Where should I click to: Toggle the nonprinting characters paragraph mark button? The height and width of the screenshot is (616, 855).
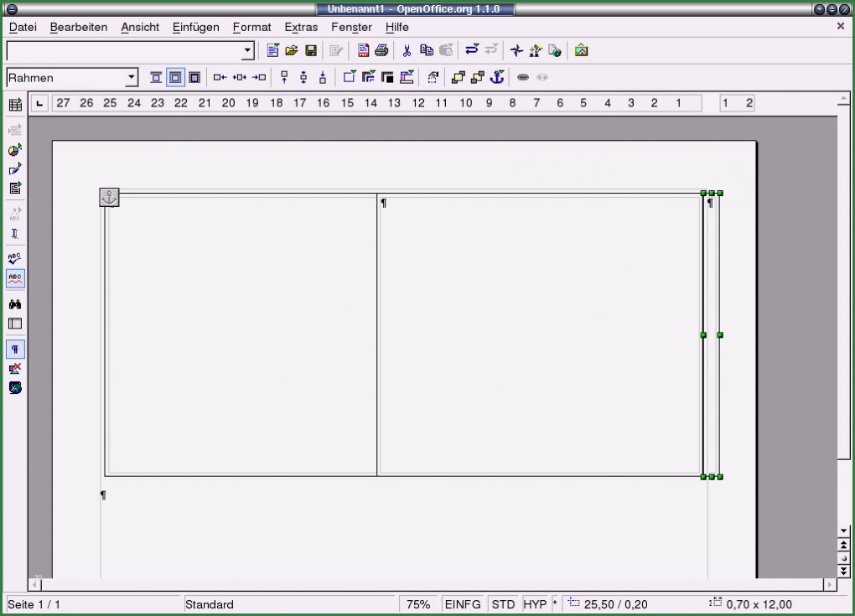(15, 349)
